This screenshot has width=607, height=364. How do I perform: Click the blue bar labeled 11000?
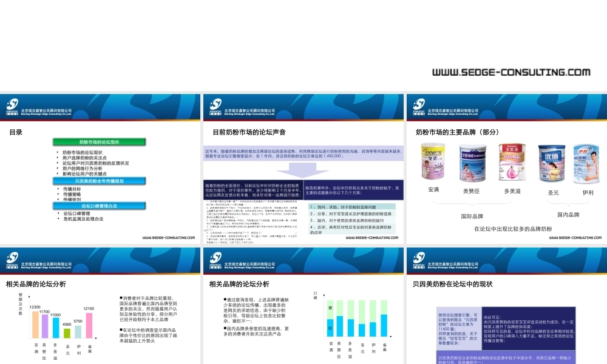click(56, 328)
